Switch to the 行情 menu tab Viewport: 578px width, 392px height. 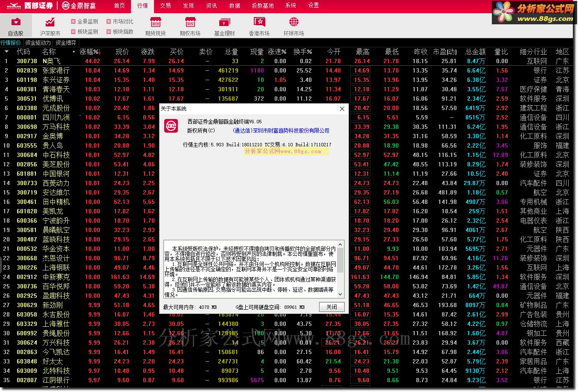[x=142, y=6]
